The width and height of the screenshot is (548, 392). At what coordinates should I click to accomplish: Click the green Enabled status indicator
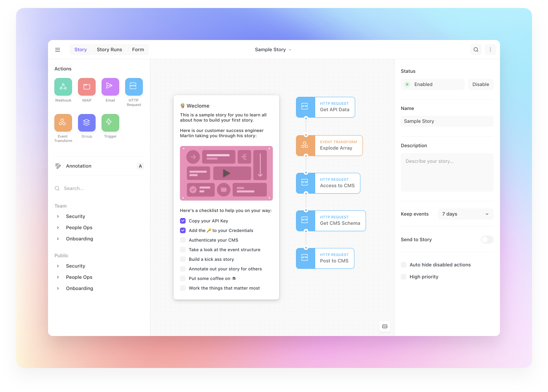tap(407, 84)
